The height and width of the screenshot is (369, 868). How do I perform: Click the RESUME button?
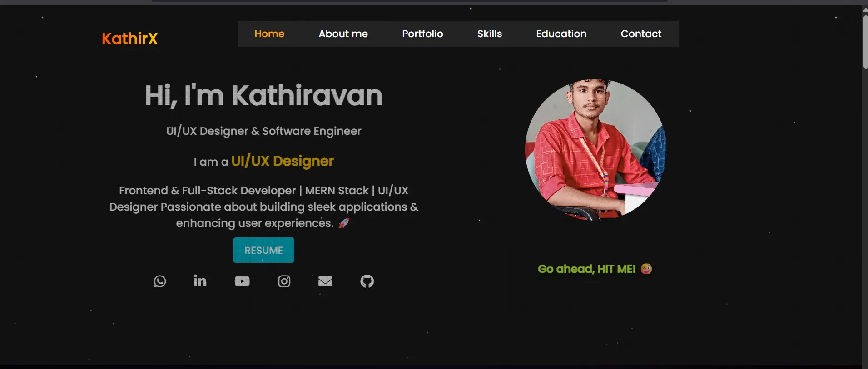pos(263,250)
